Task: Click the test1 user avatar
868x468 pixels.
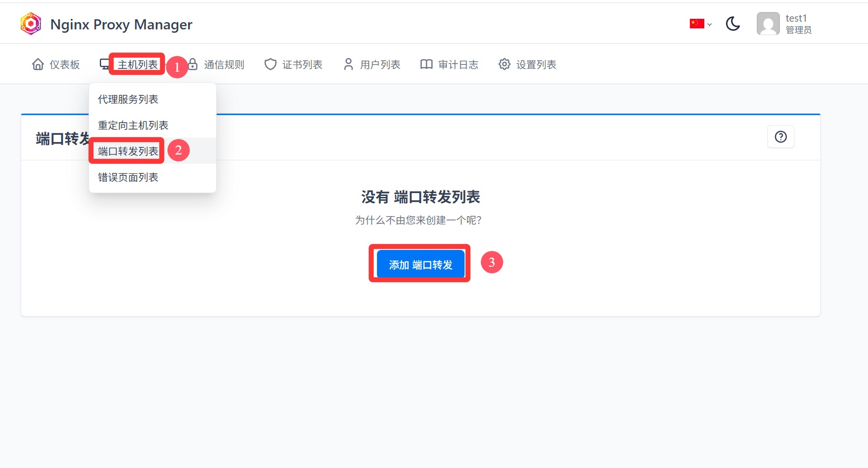Action: pyautogui.click(x=768, y=24)
